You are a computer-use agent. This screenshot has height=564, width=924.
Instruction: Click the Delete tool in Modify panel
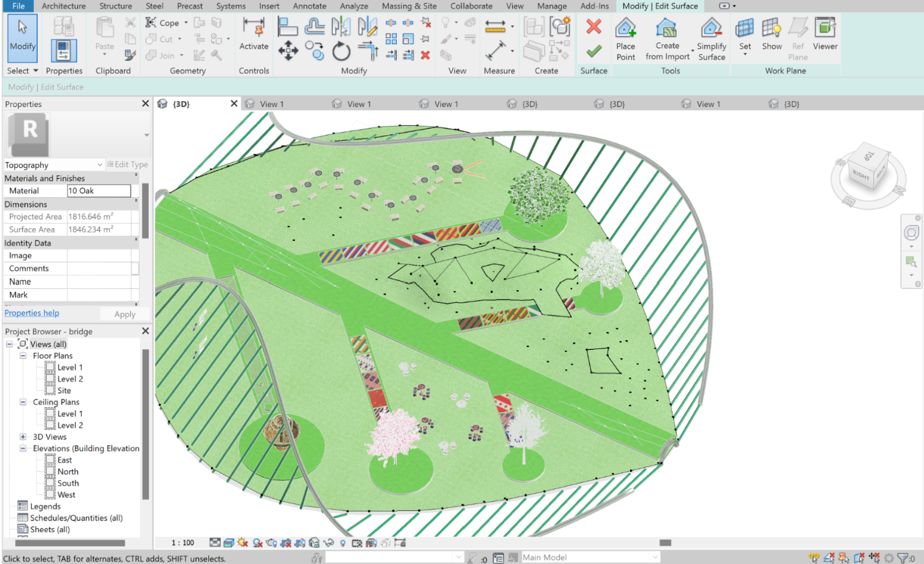coord(425,55)
